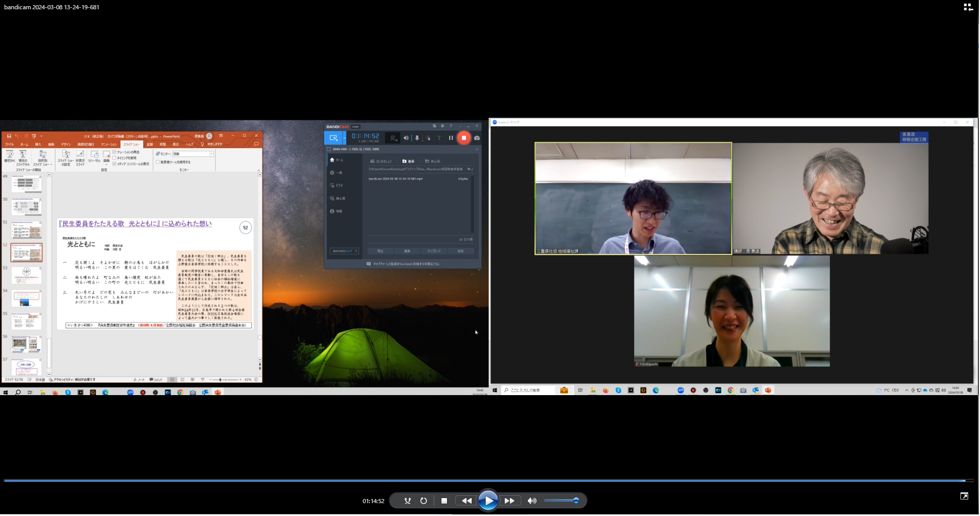The image size is (980, 516).
Task: Open the PowerPoint ファイル menu
Action: [9, 145]
